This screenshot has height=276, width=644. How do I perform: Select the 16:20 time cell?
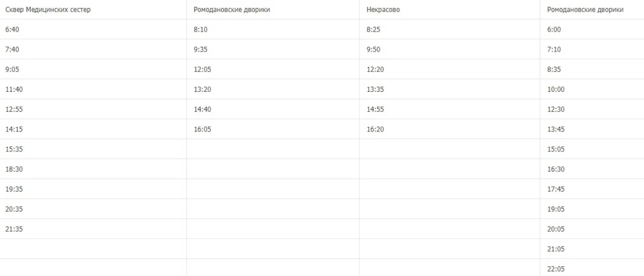(375, 129)
